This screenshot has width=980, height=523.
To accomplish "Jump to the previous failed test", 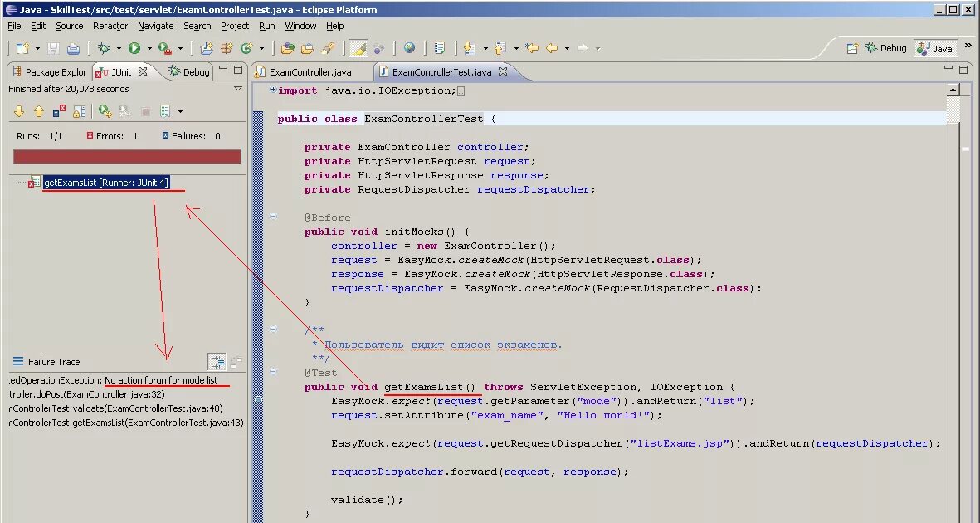I will click(38, 110).
